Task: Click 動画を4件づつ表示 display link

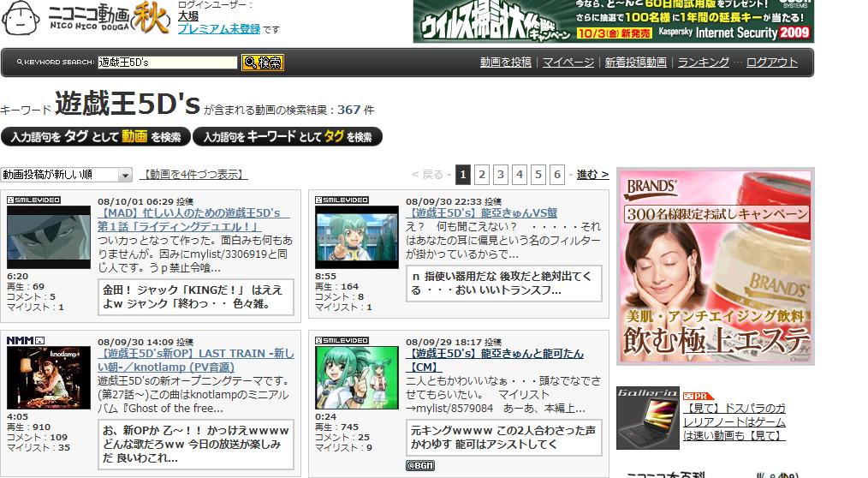Action: 193,175
